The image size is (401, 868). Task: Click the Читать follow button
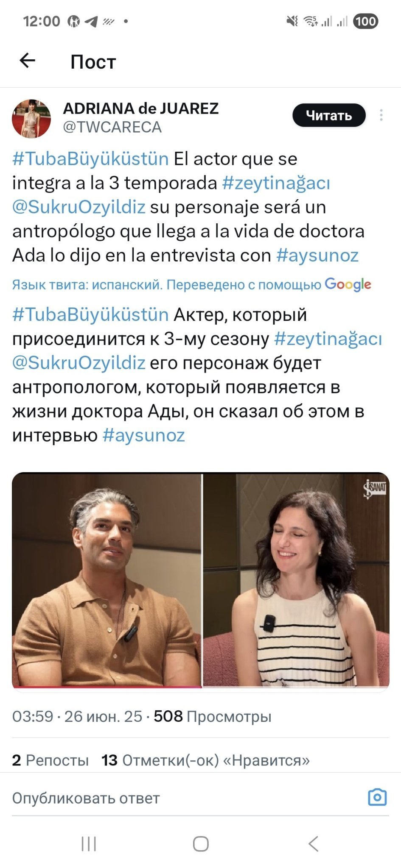click(x=329, y=115)
